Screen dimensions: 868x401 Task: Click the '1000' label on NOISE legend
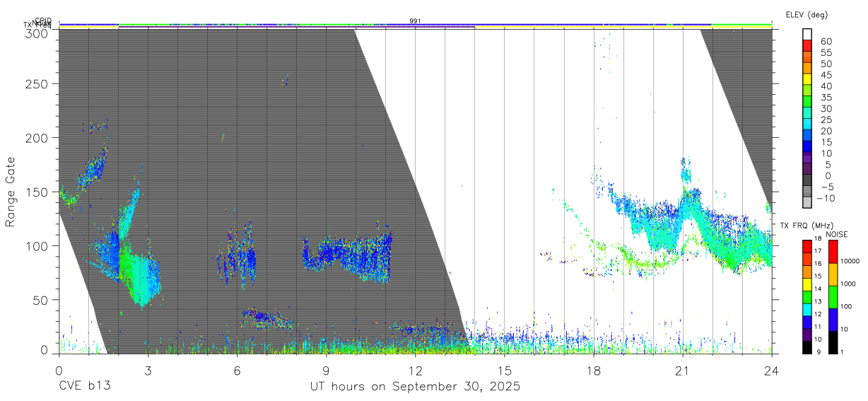(x=849, y=284)
